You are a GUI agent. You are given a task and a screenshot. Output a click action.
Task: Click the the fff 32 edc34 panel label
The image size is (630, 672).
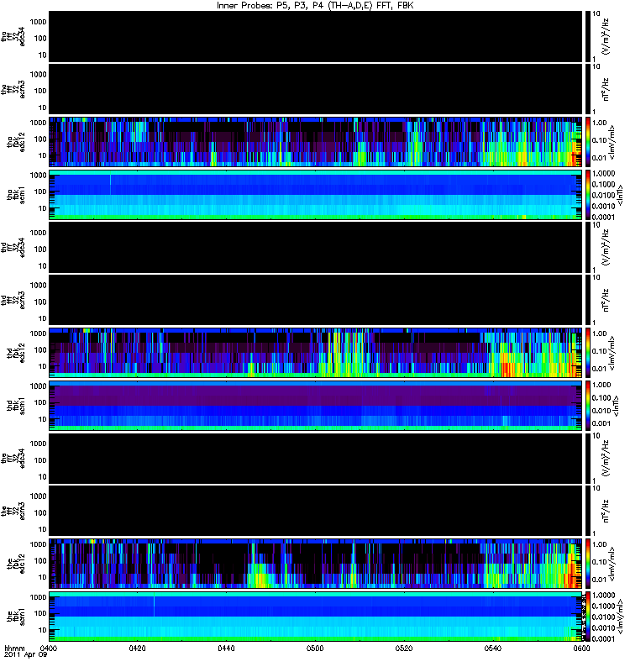click(x=13, y=458)
